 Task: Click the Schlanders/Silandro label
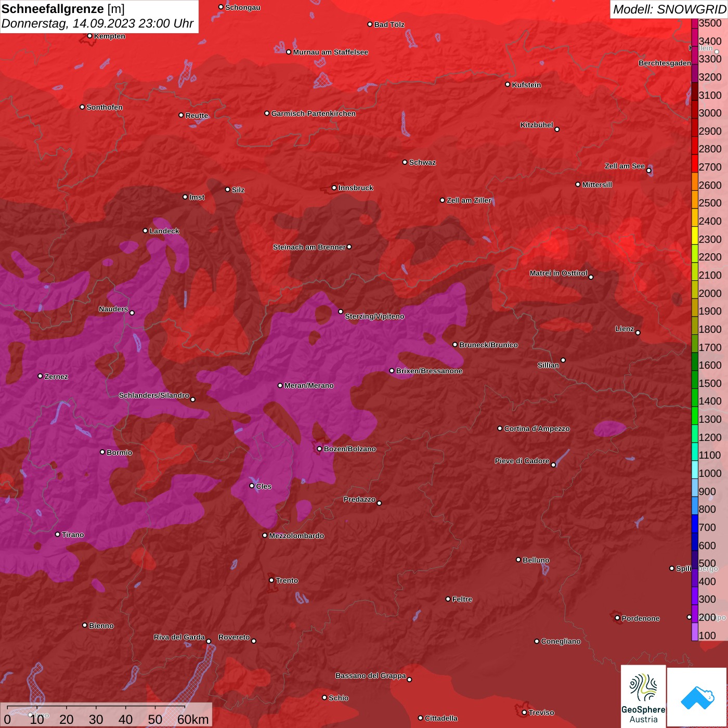pyautogui.click(x=154, y=395)
